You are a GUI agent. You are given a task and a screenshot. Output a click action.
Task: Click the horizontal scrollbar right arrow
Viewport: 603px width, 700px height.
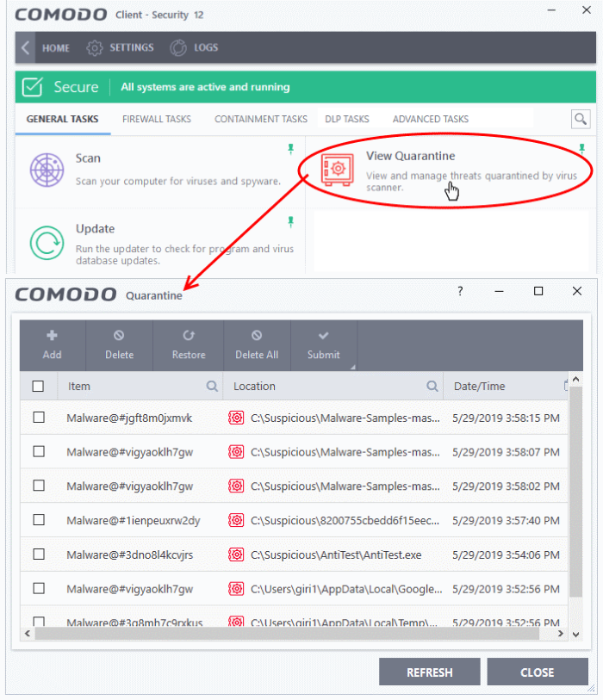pyautogui.click(x=560, y=634)
